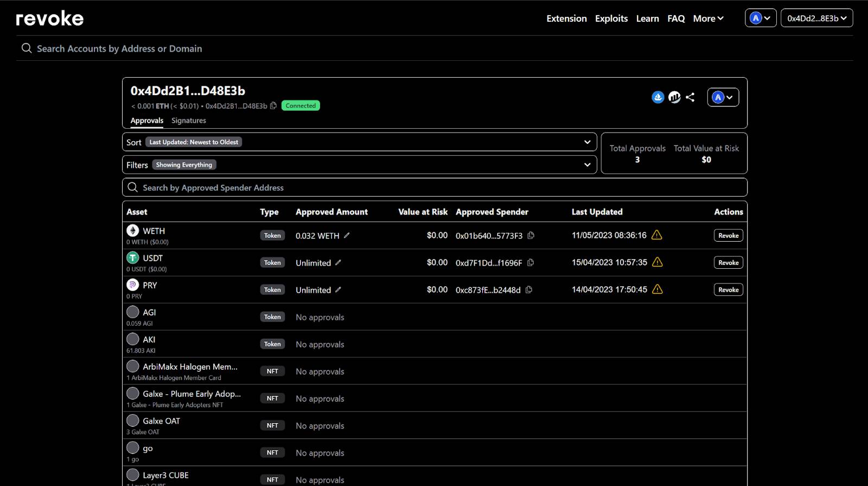Screen dimensions: 868x486
Task: Click the ArbiMakx Halogen asset icon
Action: point(133,366)
